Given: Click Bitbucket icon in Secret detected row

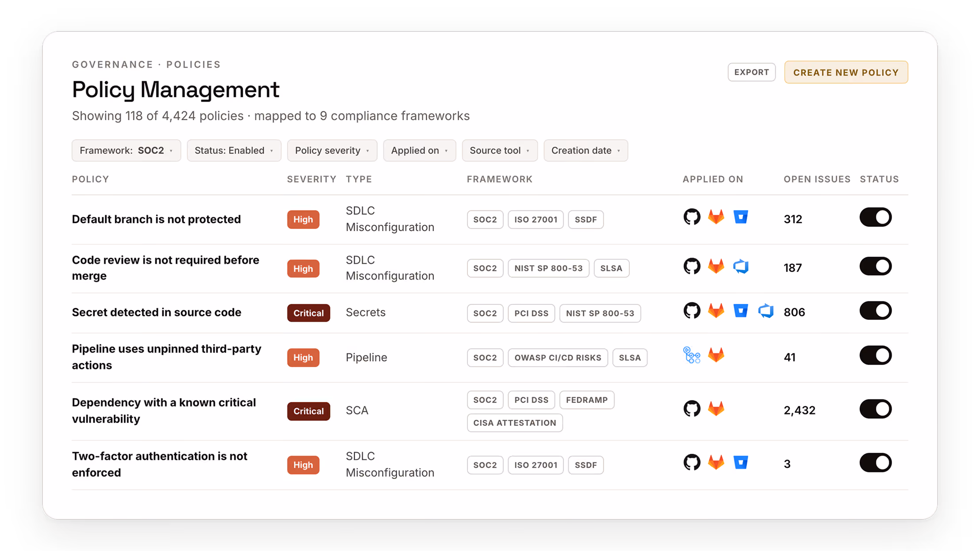Looking at the screenshot, I should pyautogui.click(x=741, y=311).
